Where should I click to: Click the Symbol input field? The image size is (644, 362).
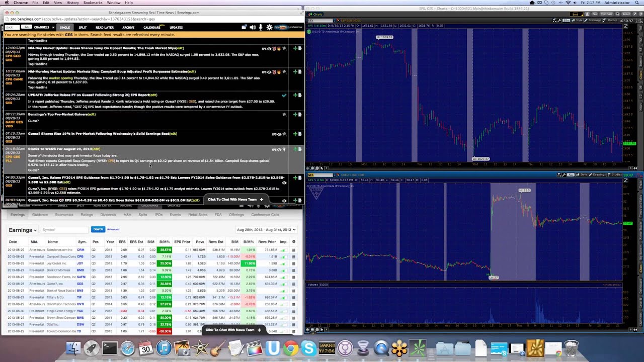point(64,230)
